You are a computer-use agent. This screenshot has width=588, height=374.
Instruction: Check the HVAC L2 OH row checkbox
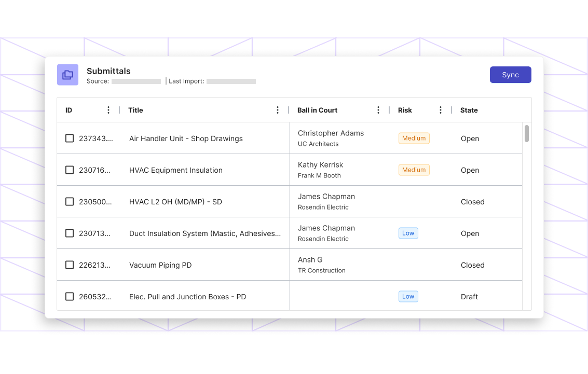tap(70, 201)
